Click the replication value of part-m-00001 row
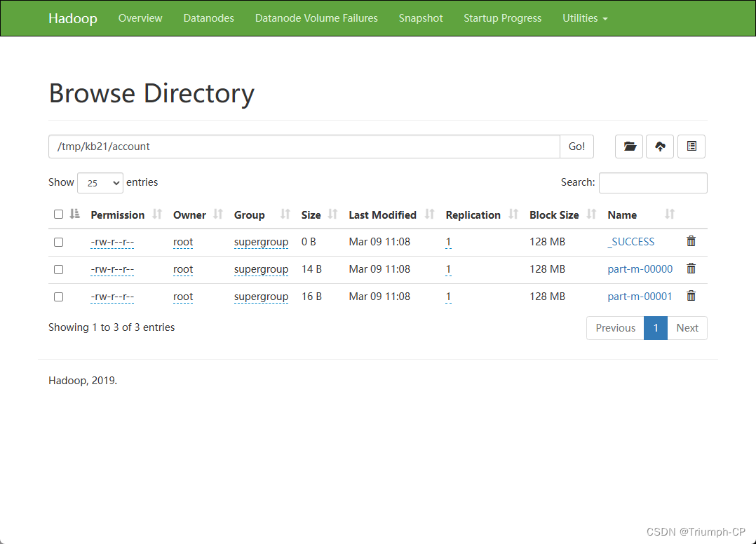Screen dimensions: 756x544 448,297
